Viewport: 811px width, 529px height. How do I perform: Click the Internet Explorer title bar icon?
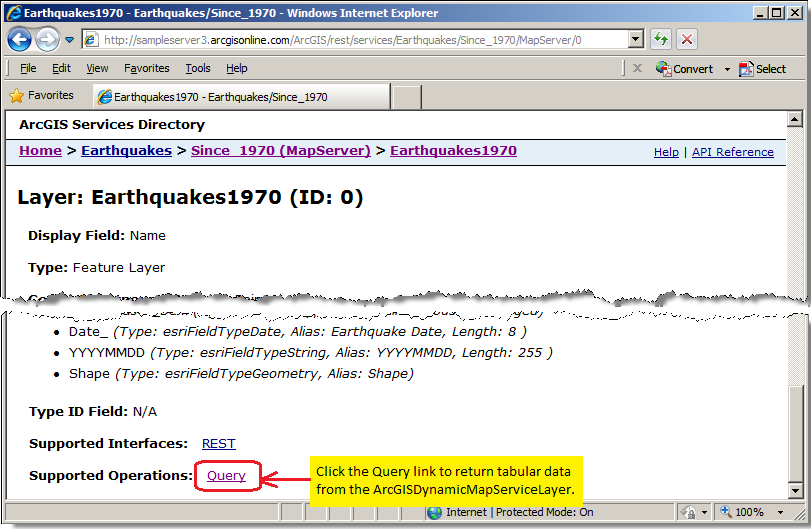click(x=14, y=12)
